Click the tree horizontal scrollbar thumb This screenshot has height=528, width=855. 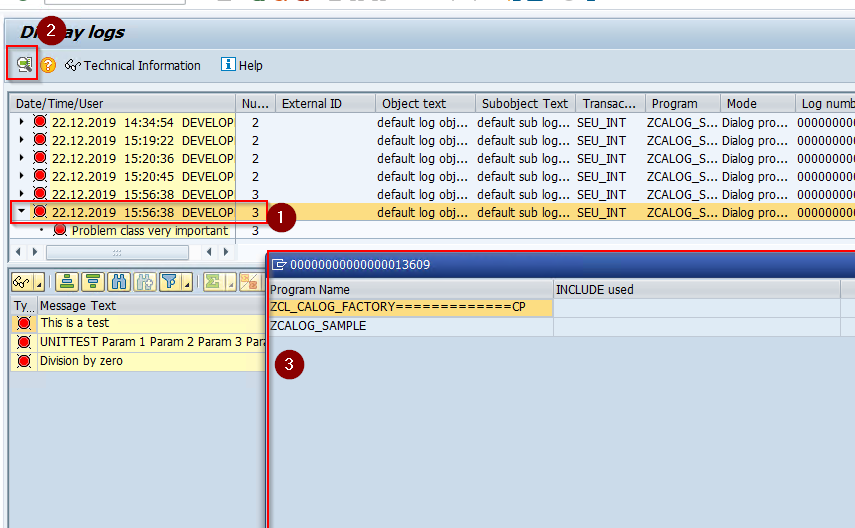click(117, 253)
